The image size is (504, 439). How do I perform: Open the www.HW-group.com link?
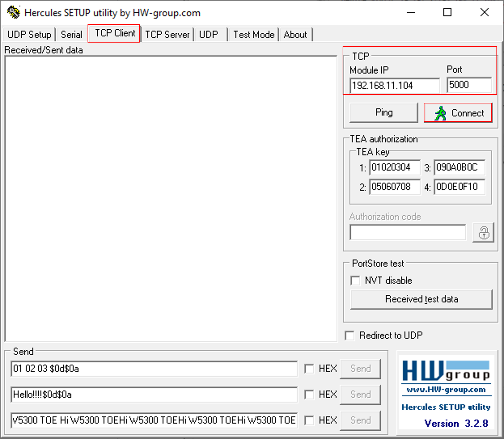pyautogui.click(x=446, y=390)
